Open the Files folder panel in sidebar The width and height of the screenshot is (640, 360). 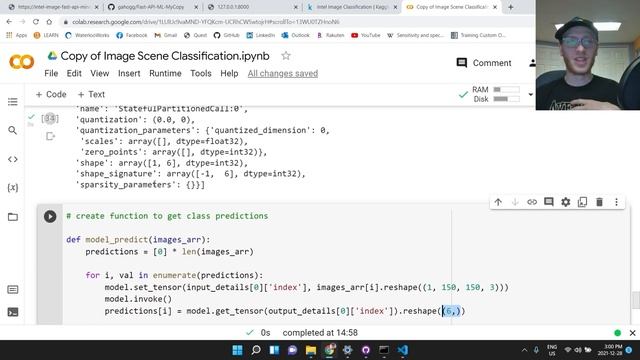pyautogui.click(x=13, y=217)
